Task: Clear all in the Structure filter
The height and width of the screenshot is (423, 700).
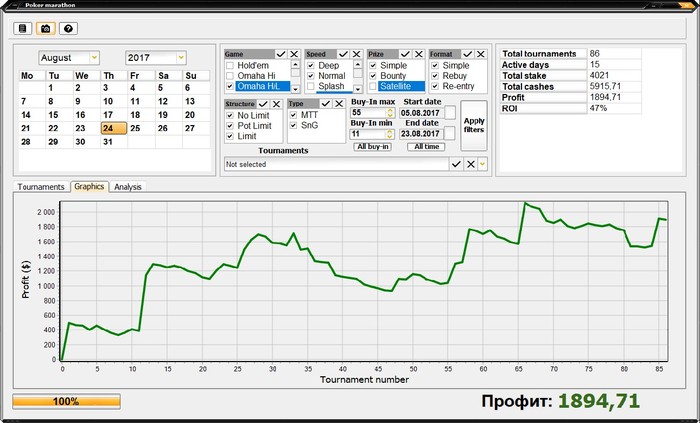Action: click(277, 104)
